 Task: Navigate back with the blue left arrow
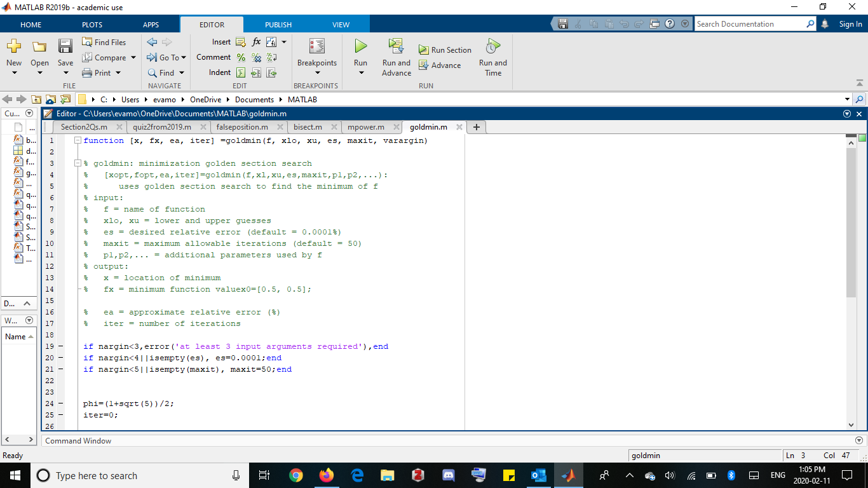tap(152, 42)
